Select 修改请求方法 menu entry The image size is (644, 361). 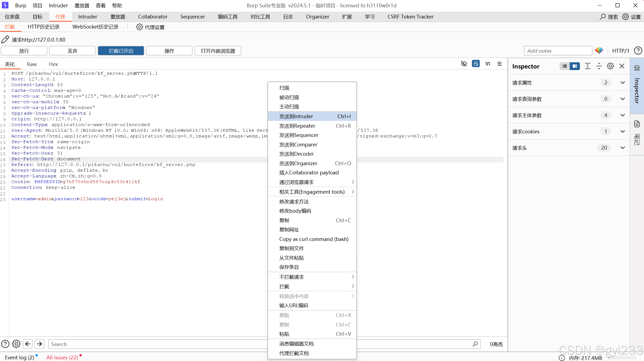(x=312, y=202)
